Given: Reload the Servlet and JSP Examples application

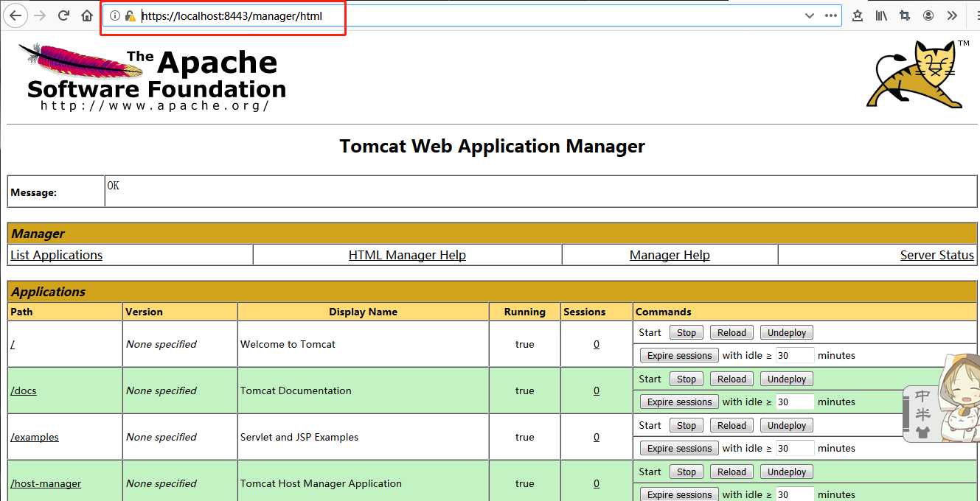Looking at the screenshot, I should (x=732, y=426).
